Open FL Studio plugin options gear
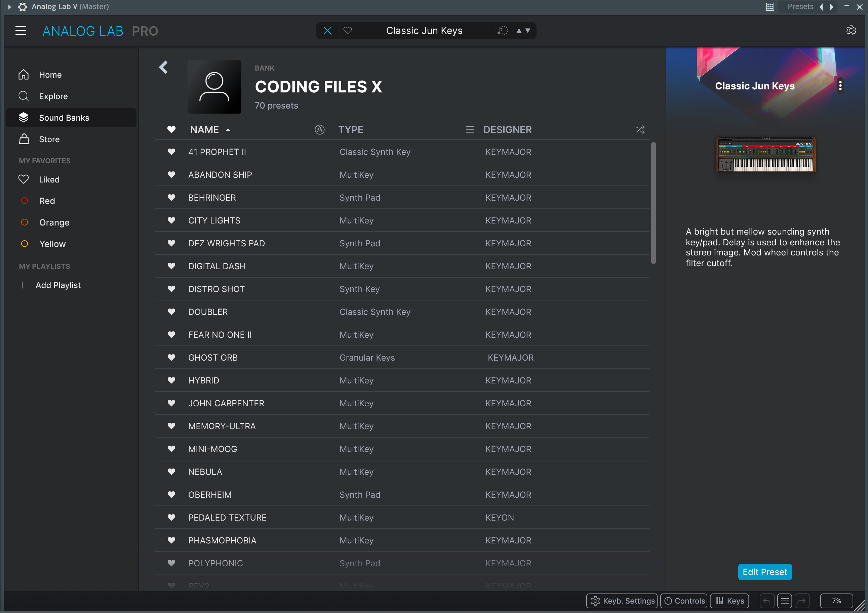This screenshot has width=868, height=613. 22,6
